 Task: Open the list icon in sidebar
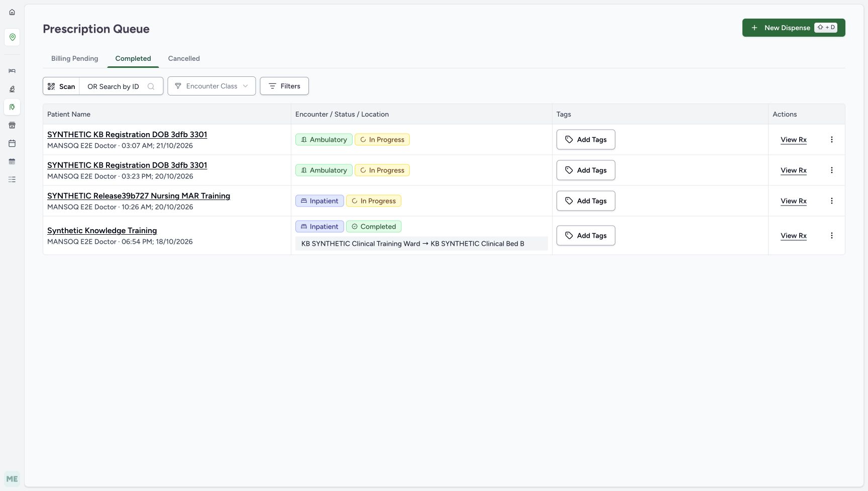(x=12, y=179)
